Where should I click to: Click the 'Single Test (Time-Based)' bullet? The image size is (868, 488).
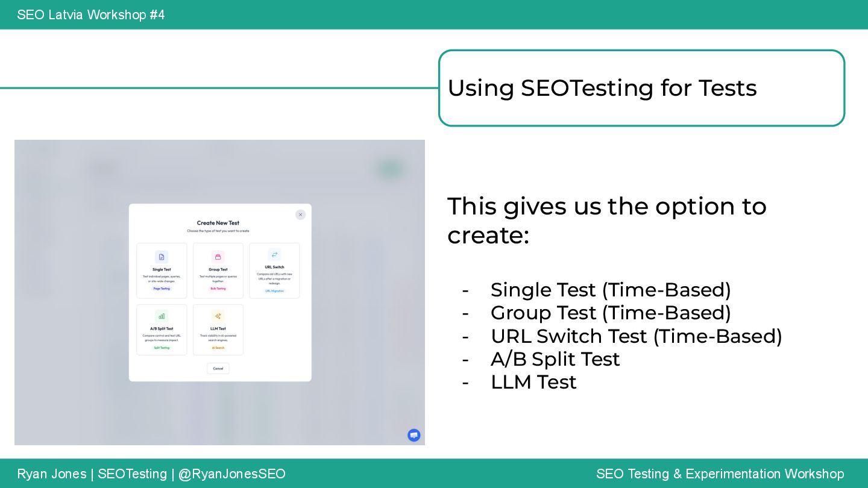click(x=611, y=290)
